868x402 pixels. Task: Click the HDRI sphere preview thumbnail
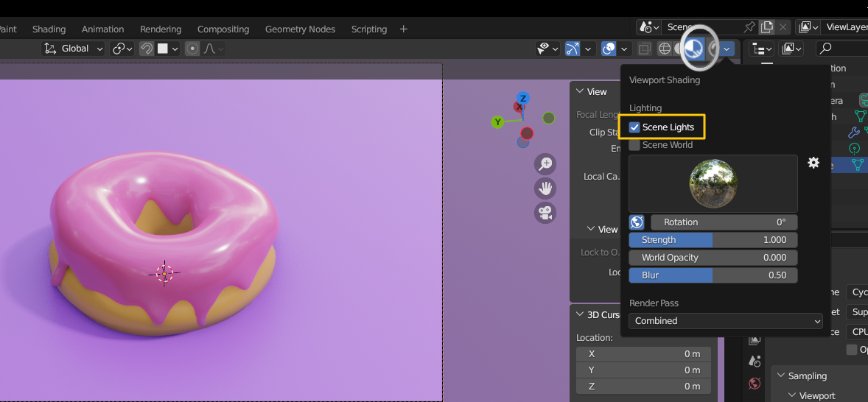(x=713, y=183)
